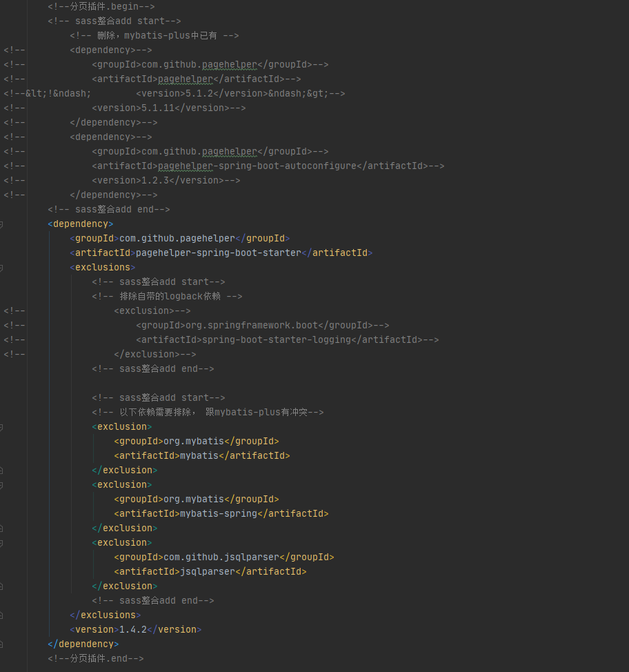
Task: Collapse the pagehelper dependency opening tag fold
Action: (1, 224)
